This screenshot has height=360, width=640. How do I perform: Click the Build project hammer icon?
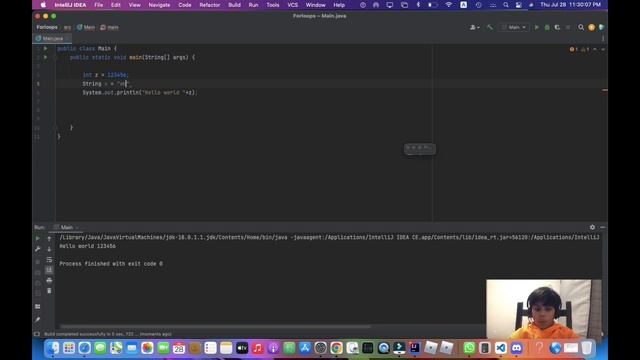click(x=490, y=27)
